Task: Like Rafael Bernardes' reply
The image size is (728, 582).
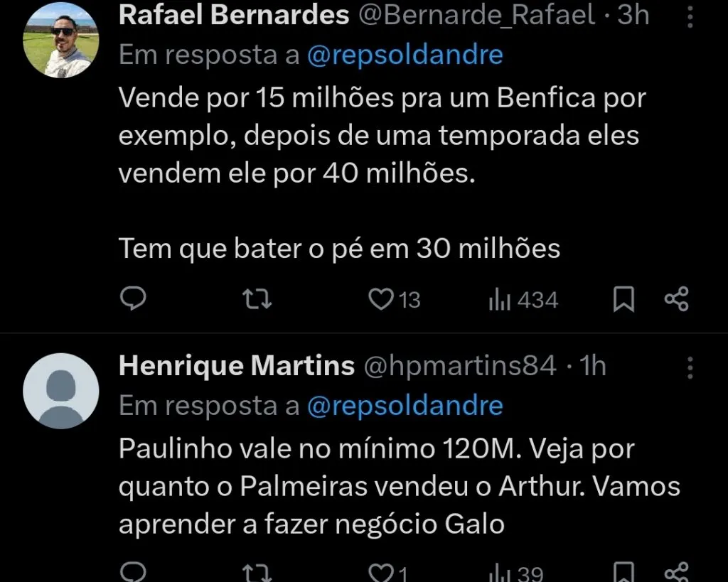Action: 380,298
